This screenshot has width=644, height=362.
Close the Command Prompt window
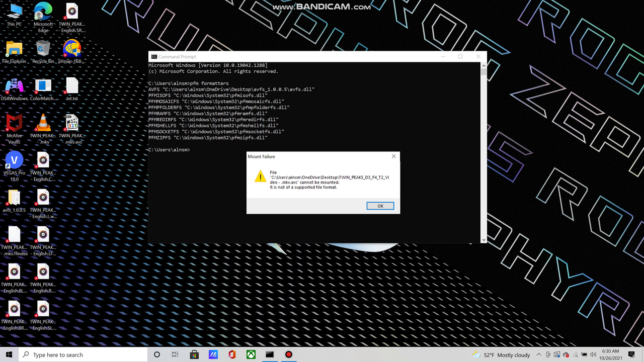[478, 57]
